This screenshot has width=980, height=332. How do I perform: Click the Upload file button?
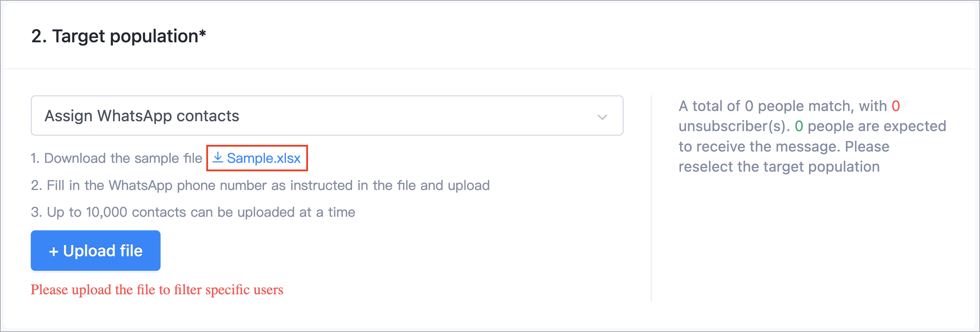point(95,251)
